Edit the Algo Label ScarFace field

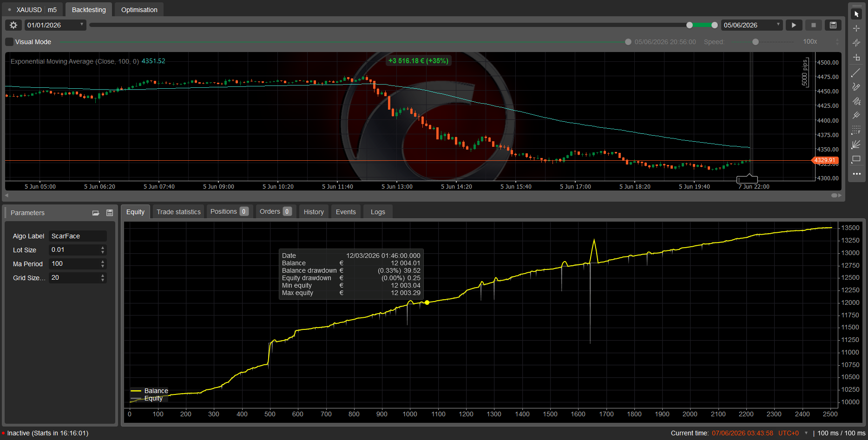click(x=78, y=236)
